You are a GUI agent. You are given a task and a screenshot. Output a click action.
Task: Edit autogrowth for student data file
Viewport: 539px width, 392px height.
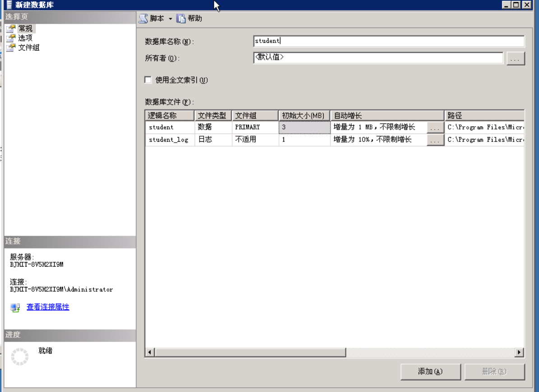click(x=435, y=128)
